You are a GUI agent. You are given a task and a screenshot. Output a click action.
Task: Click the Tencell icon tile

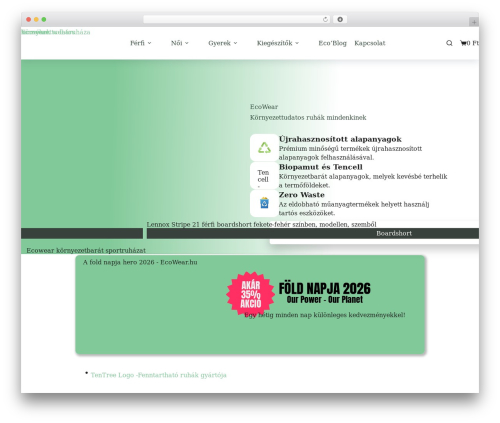[264, 176]
